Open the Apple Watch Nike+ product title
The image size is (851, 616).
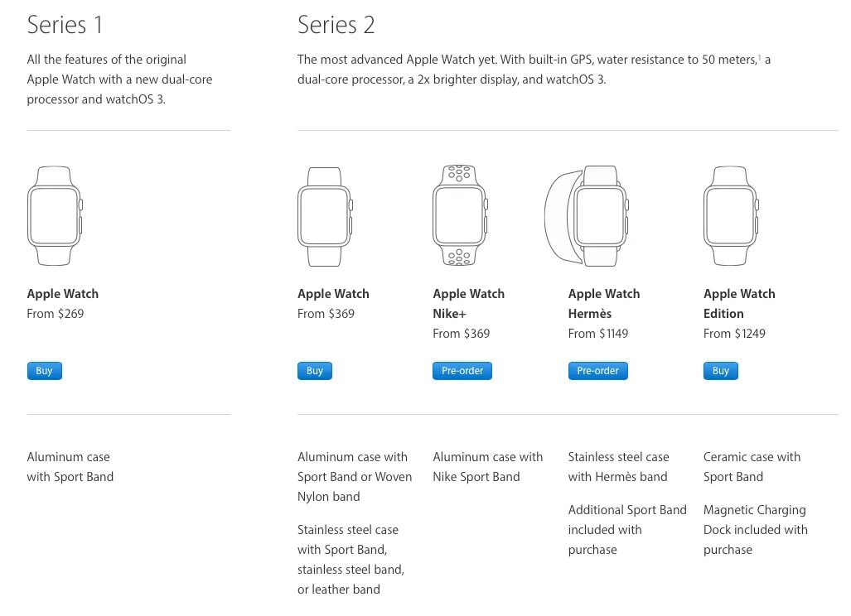pyautogui.click(x=468, y=304)
